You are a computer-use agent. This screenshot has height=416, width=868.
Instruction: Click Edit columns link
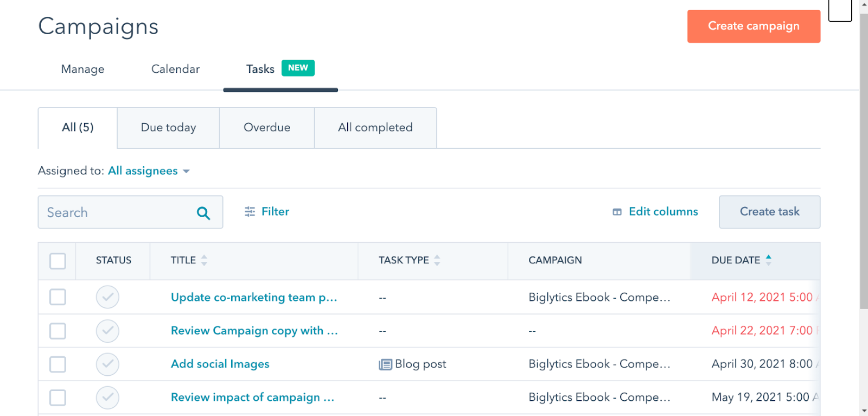coord(663,212)
